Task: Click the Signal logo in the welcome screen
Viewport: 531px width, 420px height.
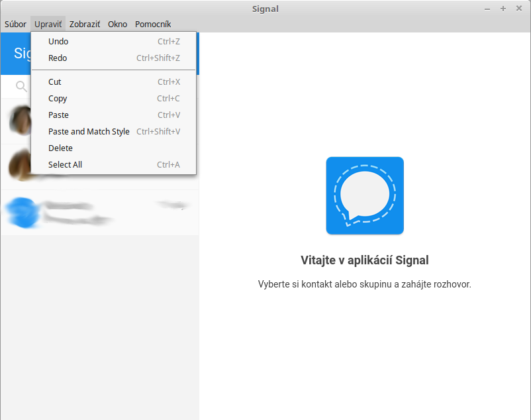Action: click(x=364, y=195)
